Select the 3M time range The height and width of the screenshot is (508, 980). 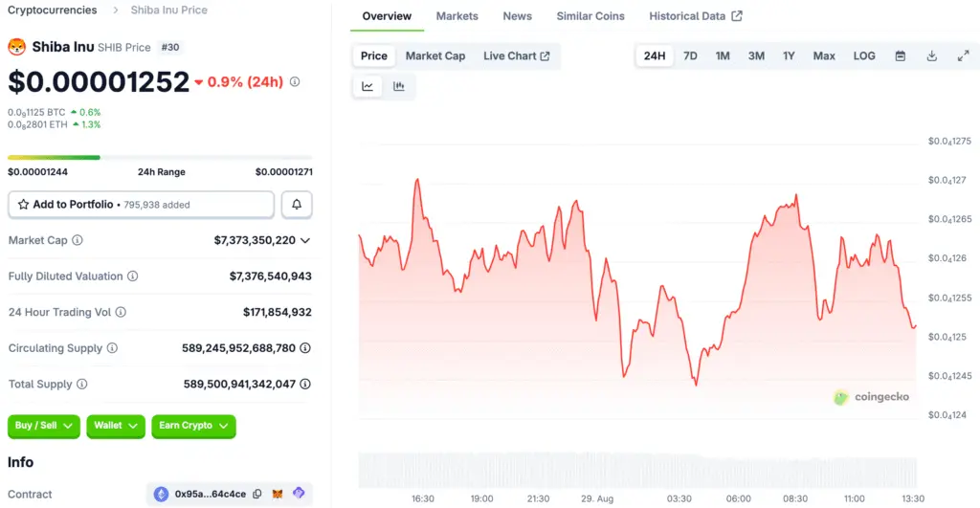[x=756, y=55]
